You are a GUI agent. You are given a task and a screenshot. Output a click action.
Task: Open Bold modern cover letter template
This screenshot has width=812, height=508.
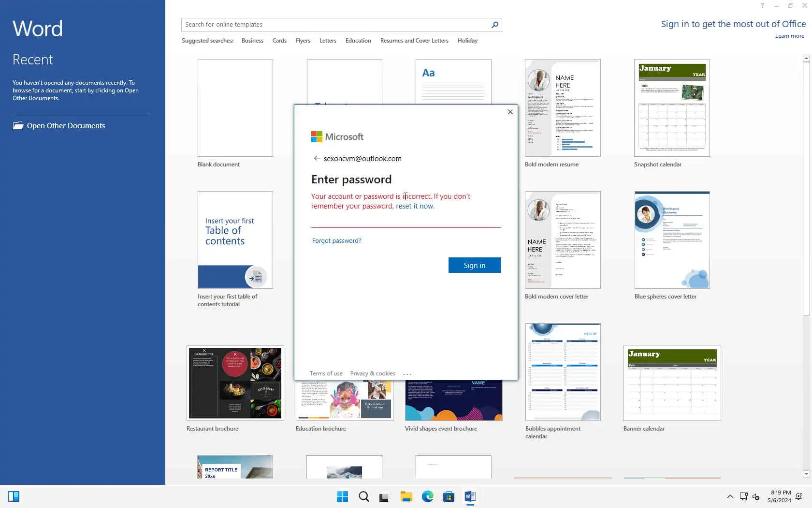pos(563,240)
